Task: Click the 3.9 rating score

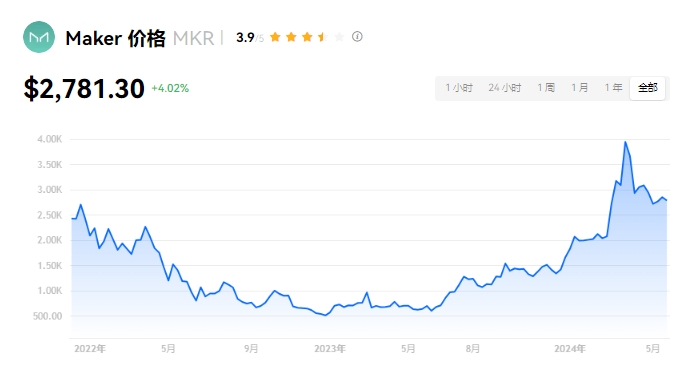Action: pyautogui.click(x=245, y=38)
